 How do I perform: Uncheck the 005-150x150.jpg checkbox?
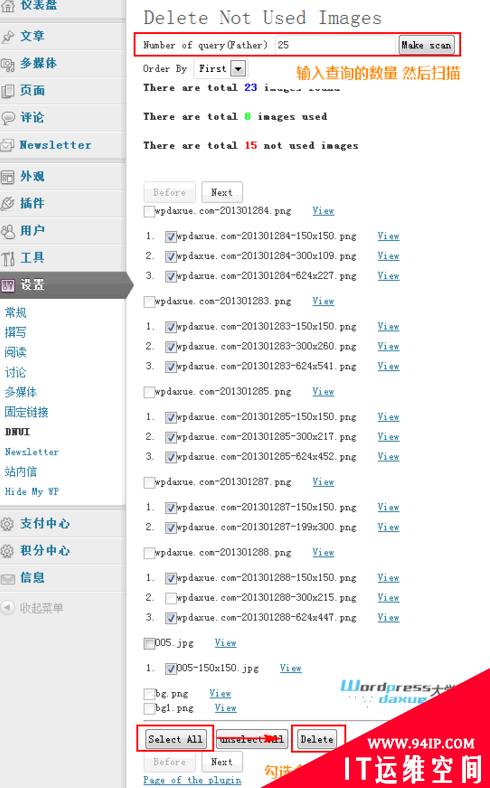click(x=170, y=669)
